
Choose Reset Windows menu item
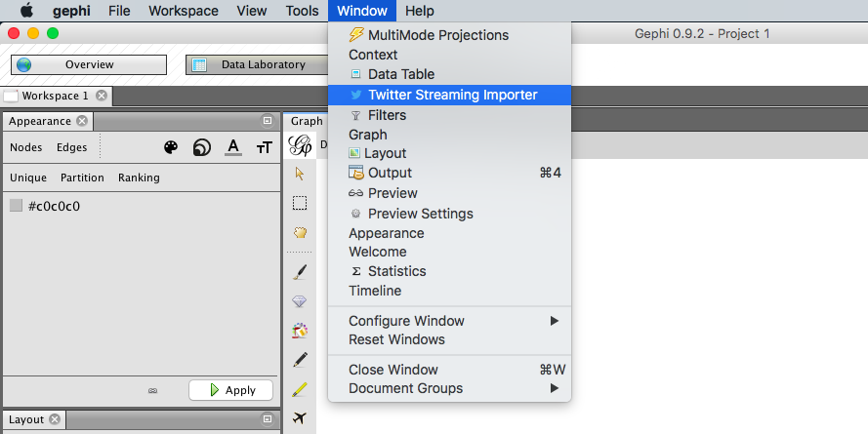tap(449, 339)
